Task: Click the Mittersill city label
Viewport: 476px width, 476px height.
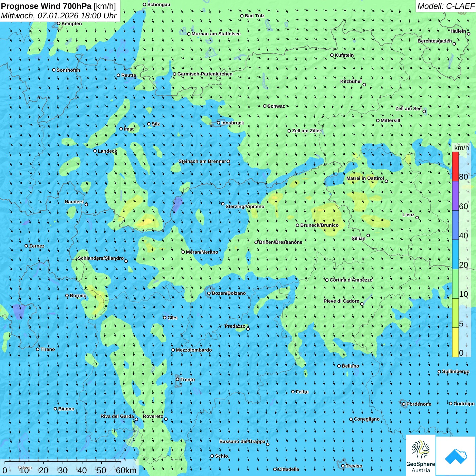Action: pos(390,120)
